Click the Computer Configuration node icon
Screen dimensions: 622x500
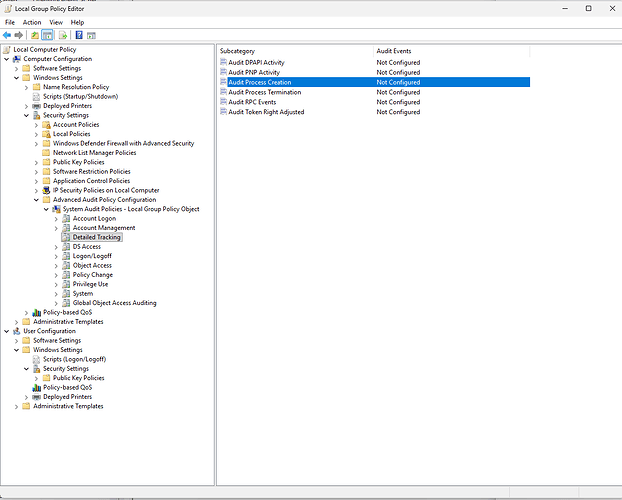[17, 59]
